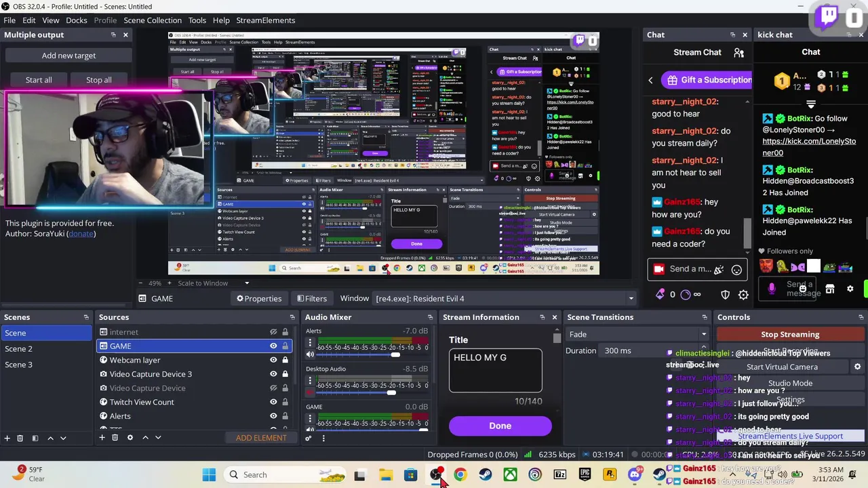The image size is (868, 488).
Task: Hide the Webcam layer source
Action: (x=273, y=360)
